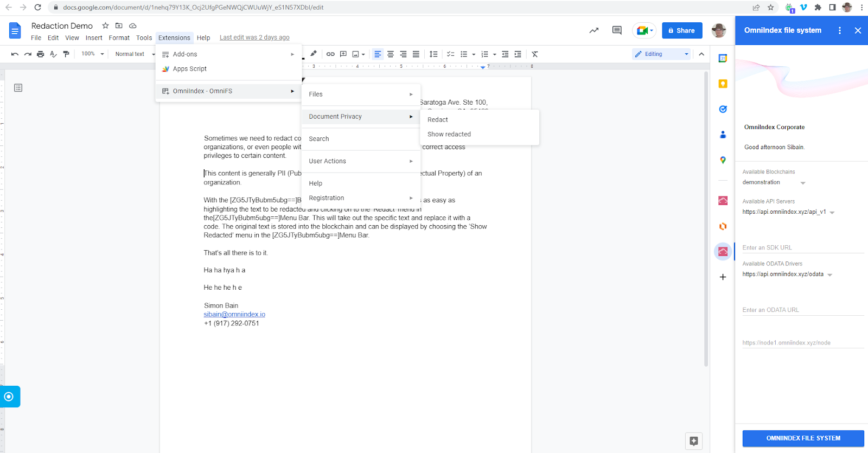
Task: Open the Google Meet call dropdown
Action: [644, 30]
